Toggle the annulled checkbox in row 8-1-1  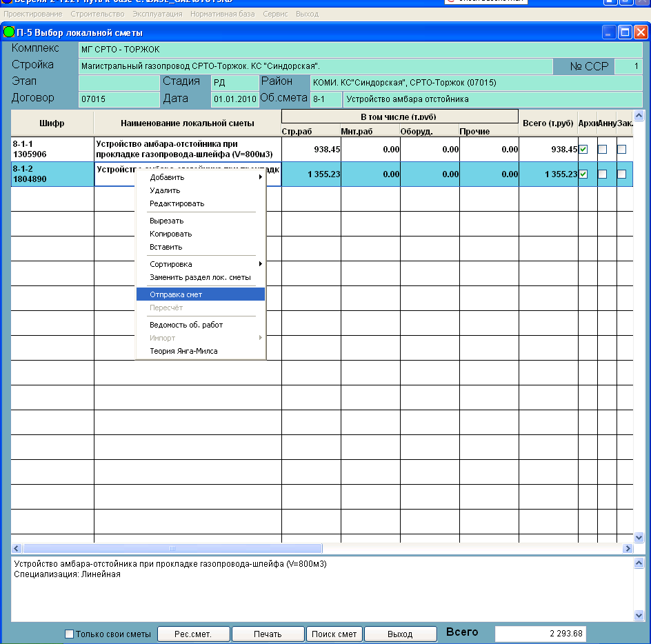pyautogui.click(x=603, y=150)
